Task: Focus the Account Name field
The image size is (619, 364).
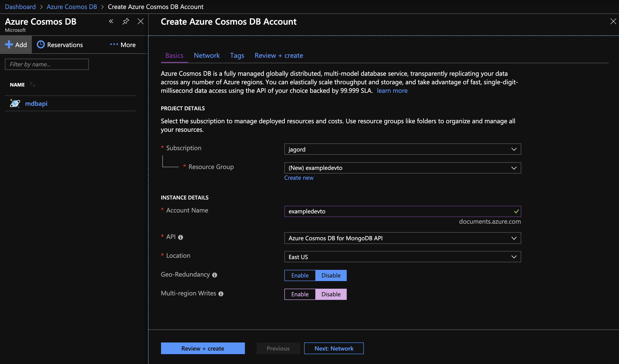Action: pyautogui.click(x=403, y=211)
